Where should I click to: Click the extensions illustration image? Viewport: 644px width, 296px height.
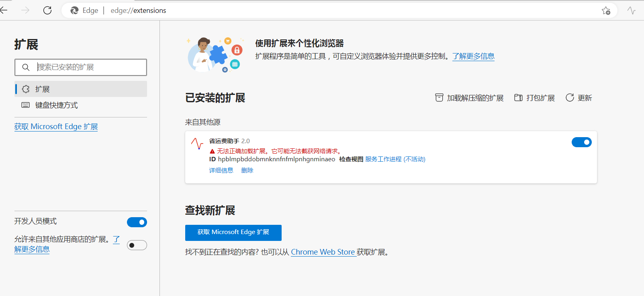215,55
